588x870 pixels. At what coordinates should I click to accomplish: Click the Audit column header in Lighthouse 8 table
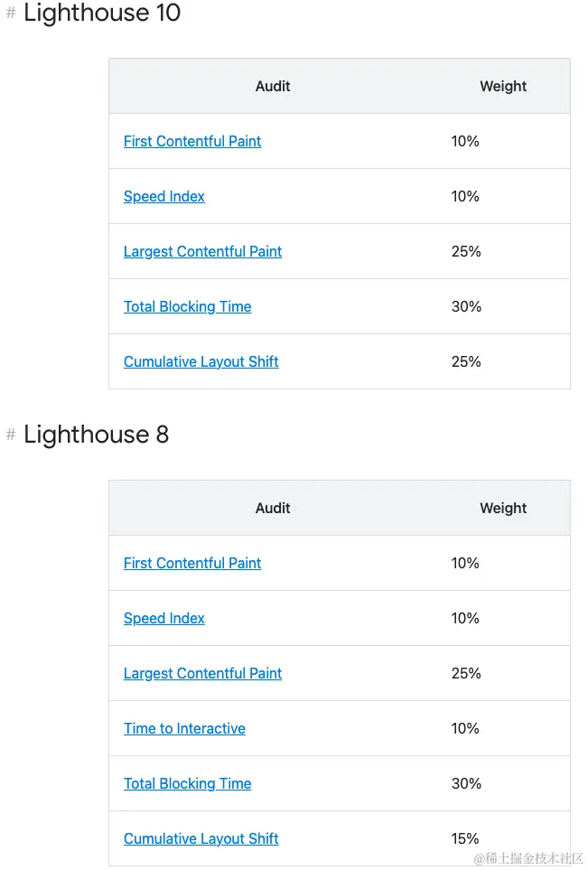coord(273,508)
